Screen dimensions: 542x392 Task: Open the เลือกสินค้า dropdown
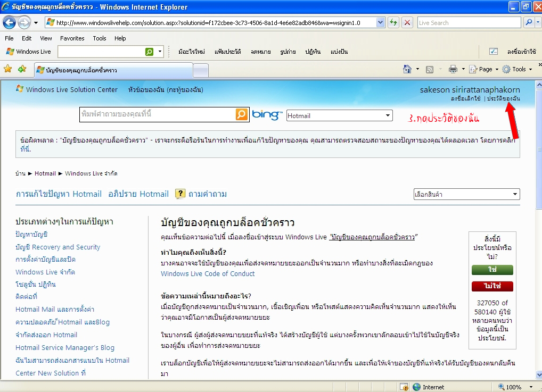coord(466,194)
